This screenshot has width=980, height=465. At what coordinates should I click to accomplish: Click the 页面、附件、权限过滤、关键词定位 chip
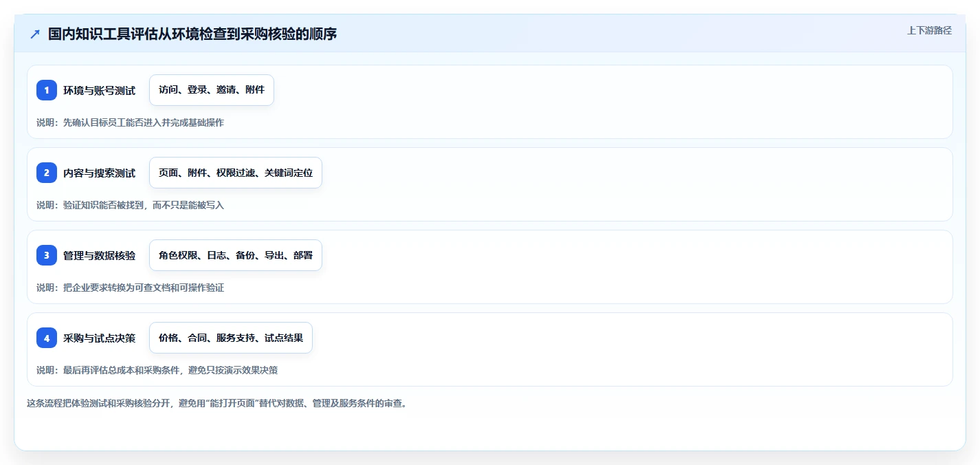(x=236, y=173)
